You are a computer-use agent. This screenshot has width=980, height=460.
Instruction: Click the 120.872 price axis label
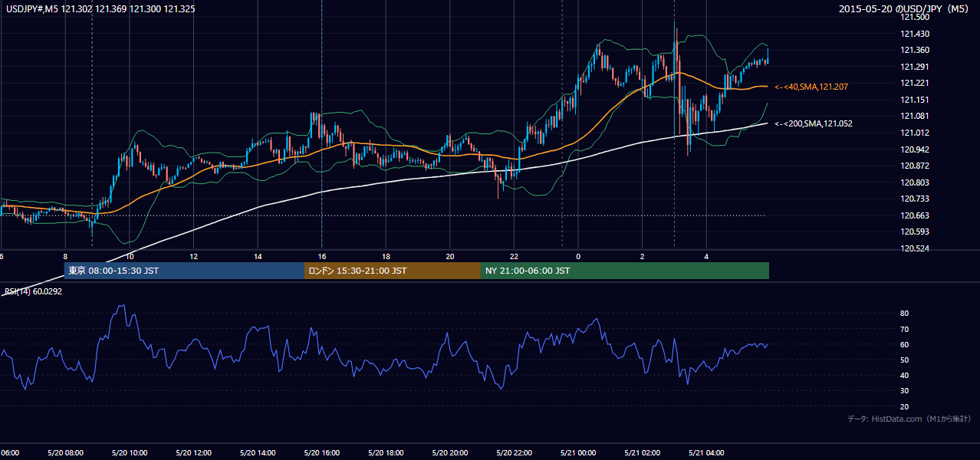915,166
